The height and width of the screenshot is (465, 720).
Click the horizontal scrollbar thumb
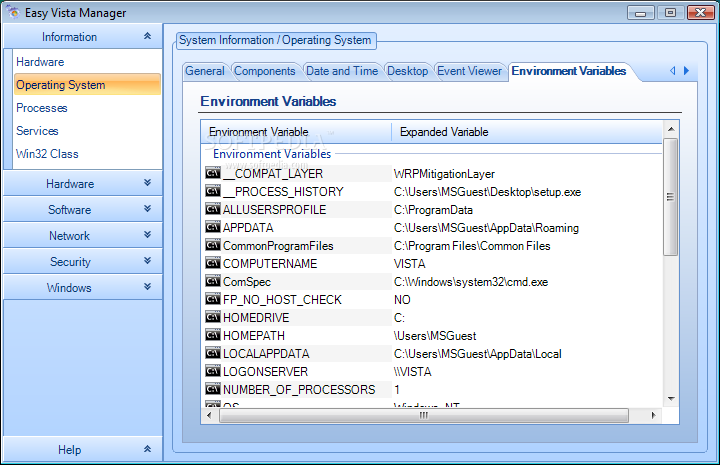(424, 415)
